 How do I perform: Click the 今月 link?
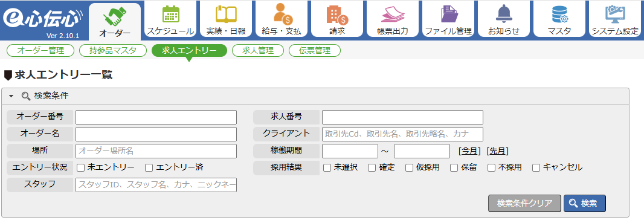click(x=469, y=151)
